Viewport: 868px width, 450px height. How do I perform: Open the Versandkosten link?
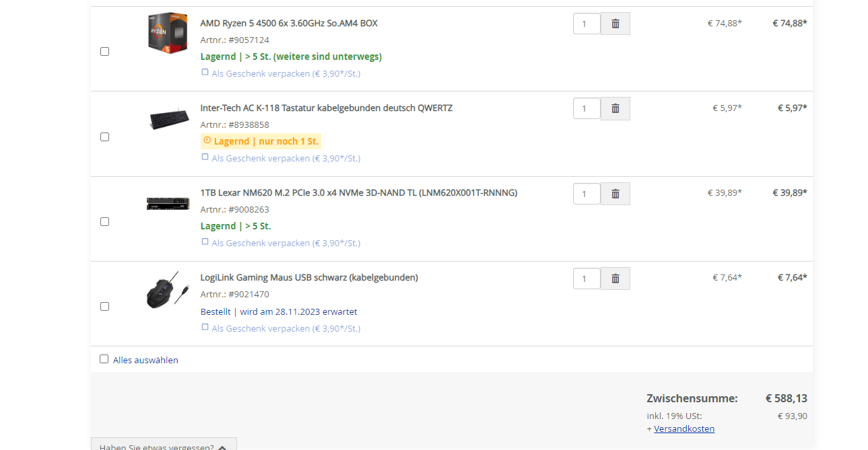pos(684,428)
